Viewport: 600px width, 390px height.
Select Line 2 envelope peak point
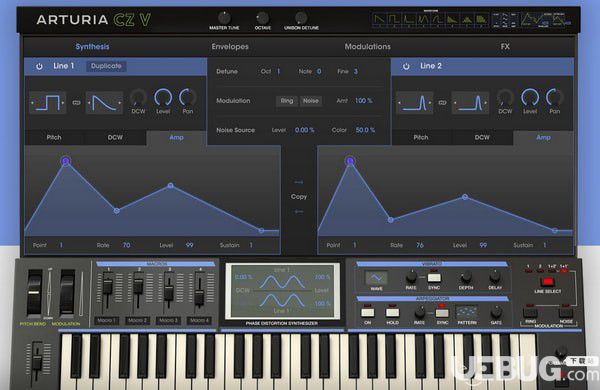point(350,161)
